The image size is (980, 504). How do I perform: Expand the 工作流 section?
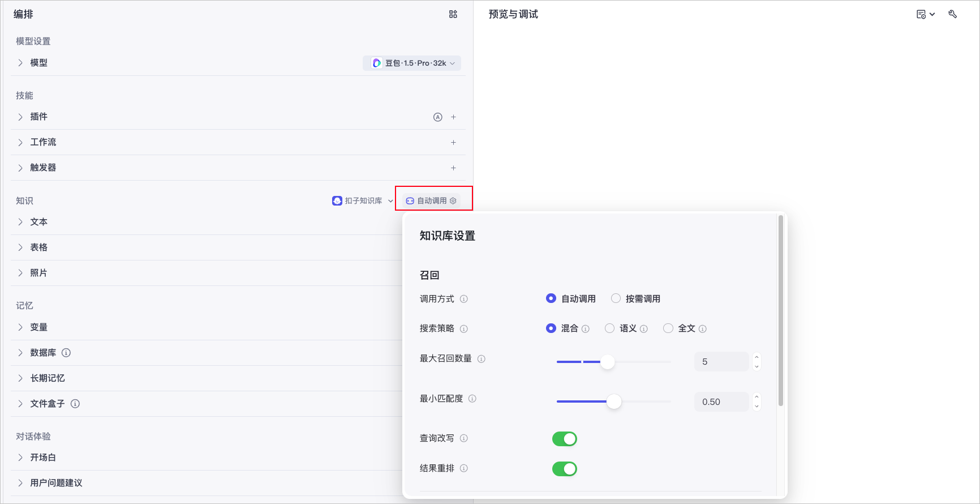[20, 142]
